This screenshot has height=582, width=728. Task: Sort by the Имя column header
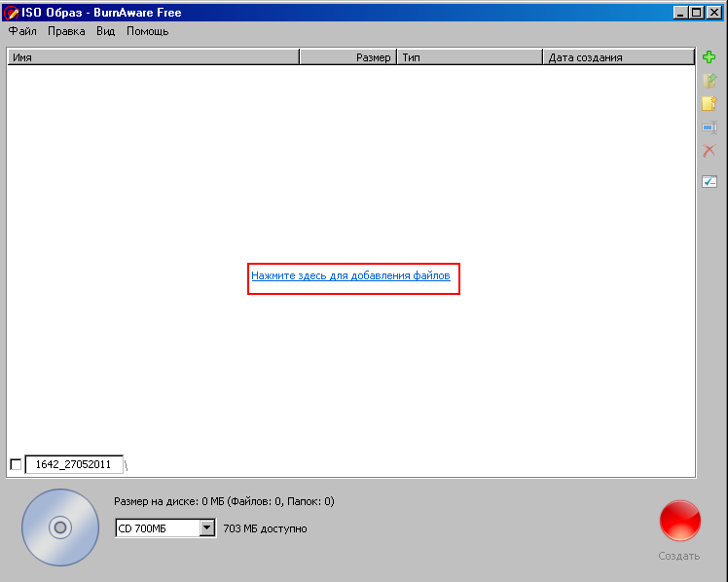pyautogui.click(x=153, y=57)
